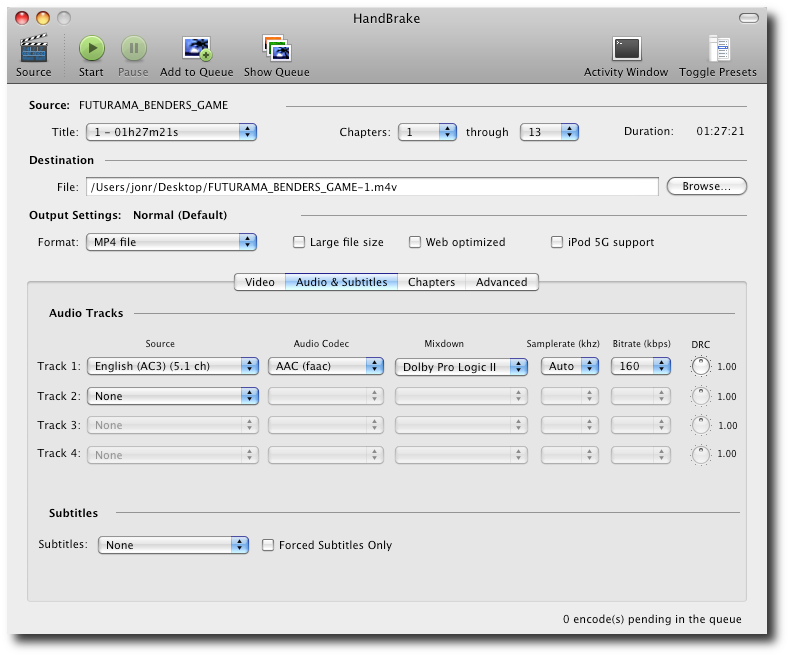Screen dimensions: 790x657
Task: Click the Normal (Default) preset label
Action: 180,215
